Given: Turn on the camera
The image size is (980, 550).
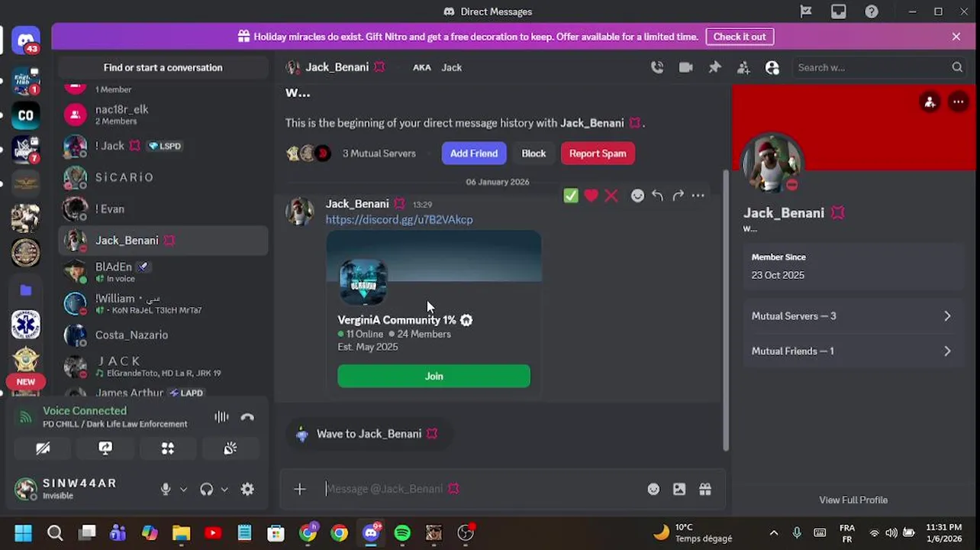Looking at the screenshot, I should click(x=43, y=448).
